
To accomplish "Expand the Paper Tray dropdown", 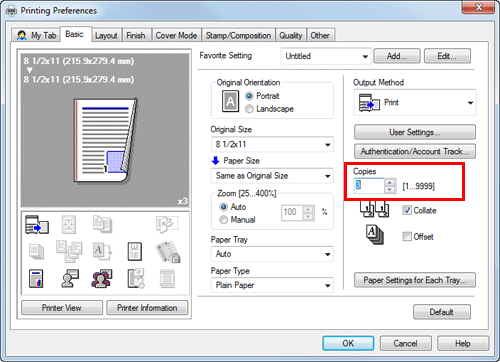I will 272,254.
